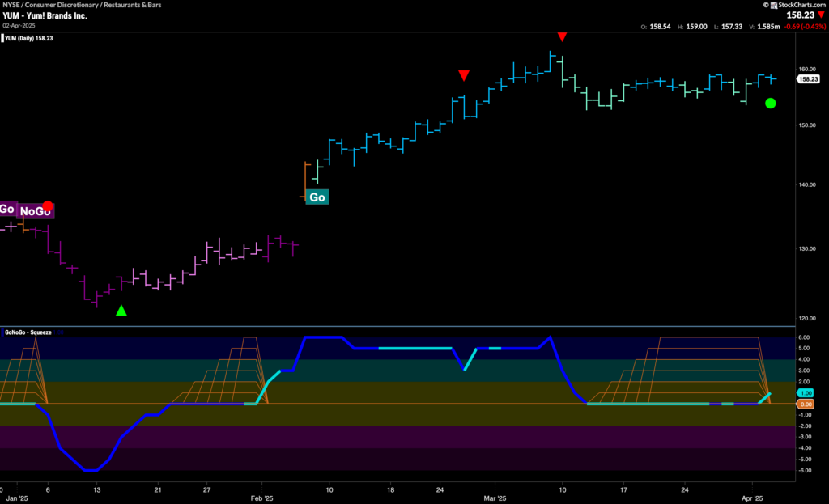Expand the GoNoGo - Squeeze panel header

click(28, 331)
